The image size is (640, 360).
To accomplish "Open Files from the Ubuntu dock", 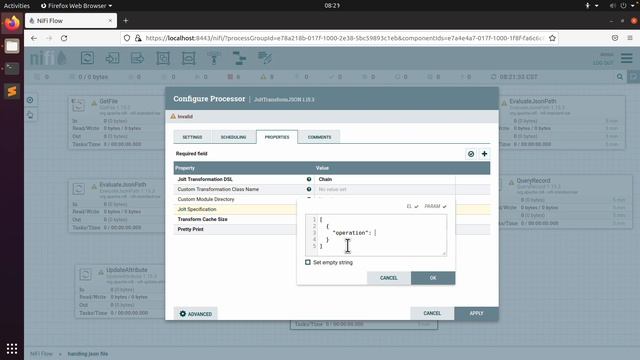I will (x=12, y=46).
